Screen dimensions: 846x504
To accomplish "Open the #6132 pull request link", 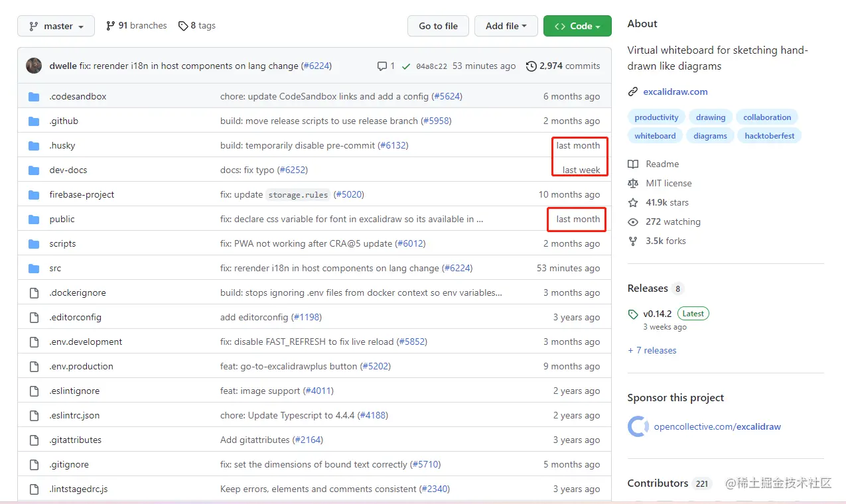I will click(393, 145).
